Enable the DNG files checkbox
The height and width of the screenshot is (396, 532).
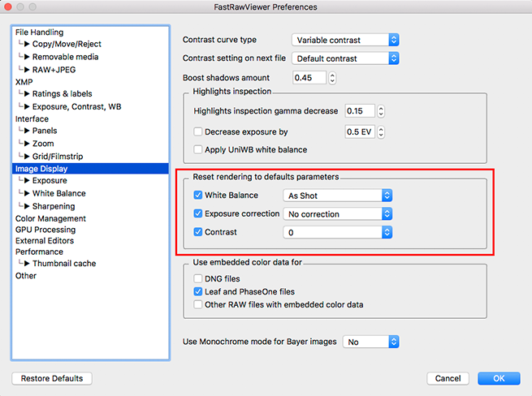[x=198, y=278]
